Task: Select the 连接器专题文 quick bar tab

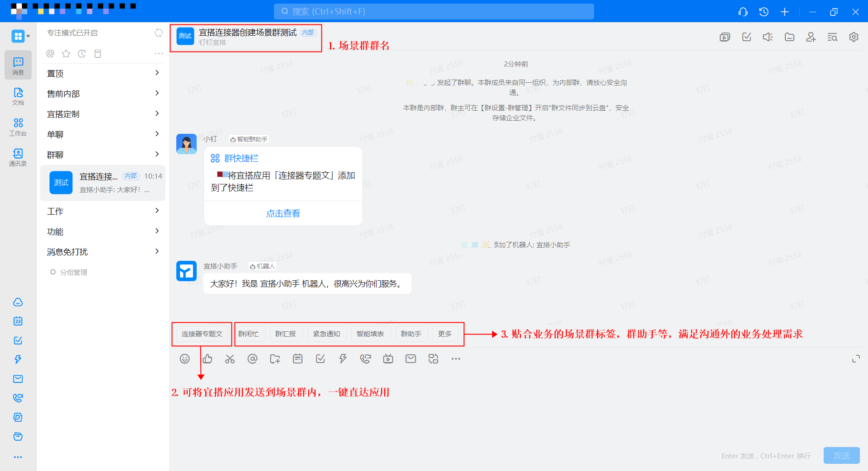Action: tap(202, 334)
